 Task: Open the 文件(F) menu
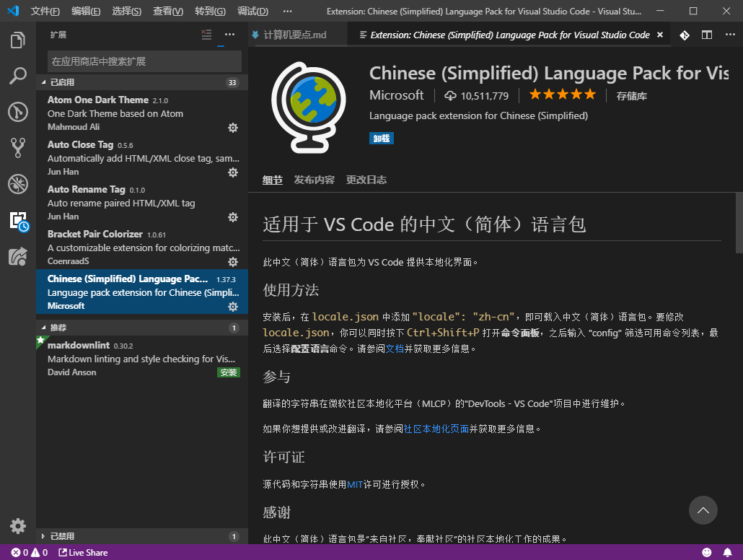coord(45,11)
